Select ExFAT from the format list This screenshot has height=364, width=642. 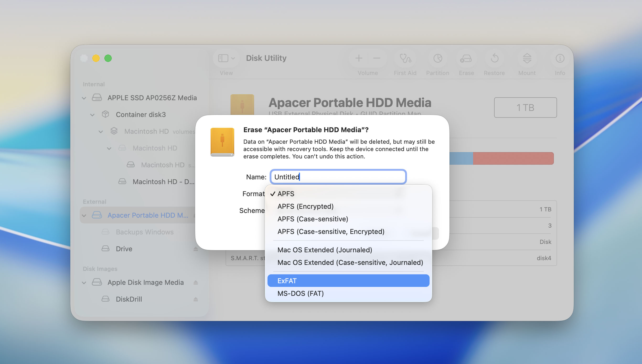pos(348,281)
